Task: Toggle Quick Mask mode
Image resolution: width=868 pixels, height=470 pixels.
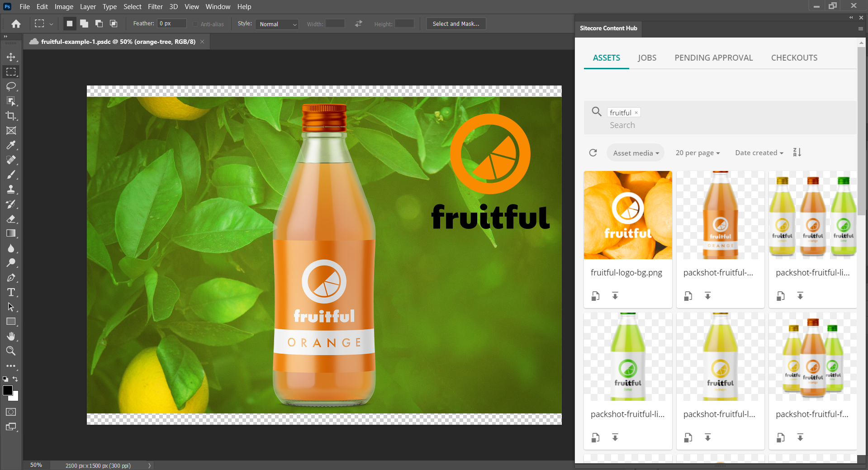Action: (x=11, y=412)
